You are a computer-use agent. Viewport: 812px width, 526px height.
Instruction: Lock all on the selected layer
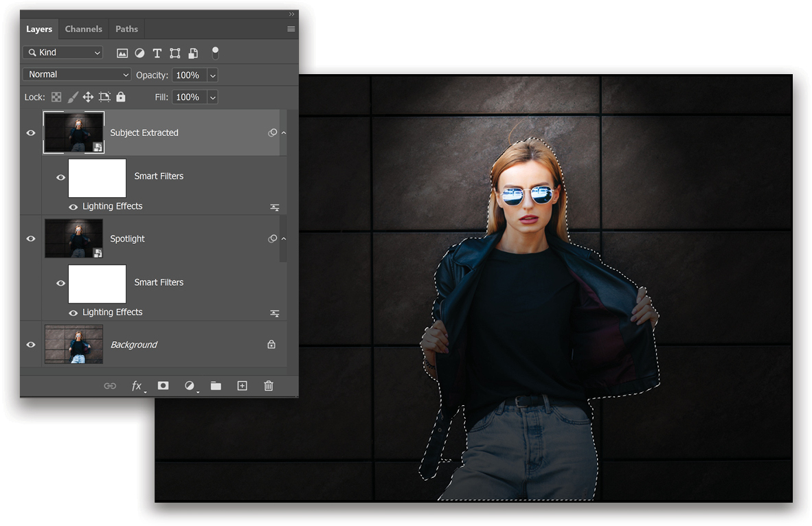click(120, 97)
